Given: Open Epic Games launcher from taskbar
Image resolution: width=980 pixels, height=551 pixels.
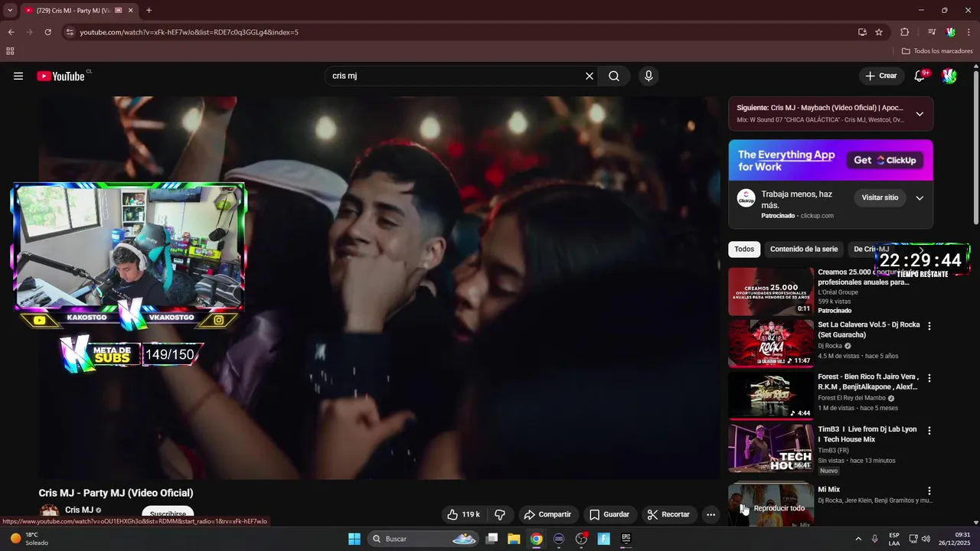Looking at the screenshot, I should coord(626,539).
